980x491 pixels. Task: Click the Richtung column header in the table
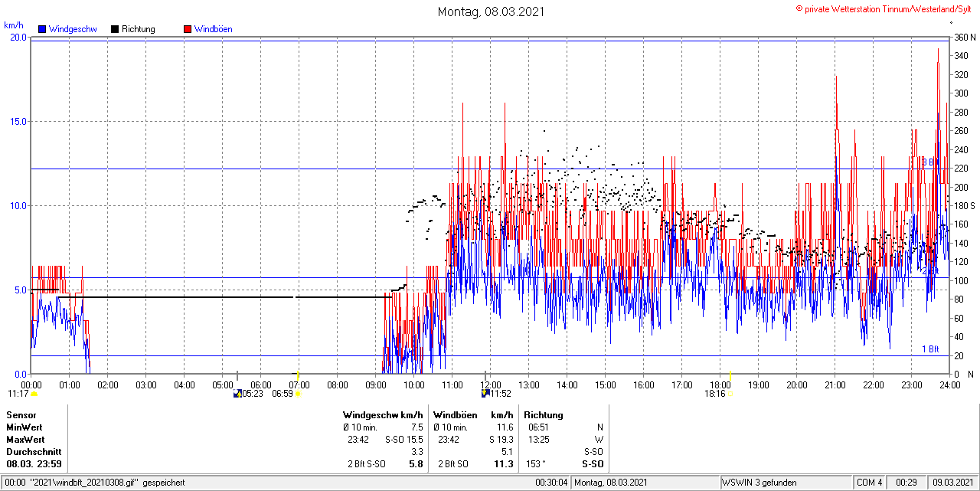[x=544, y=415]
